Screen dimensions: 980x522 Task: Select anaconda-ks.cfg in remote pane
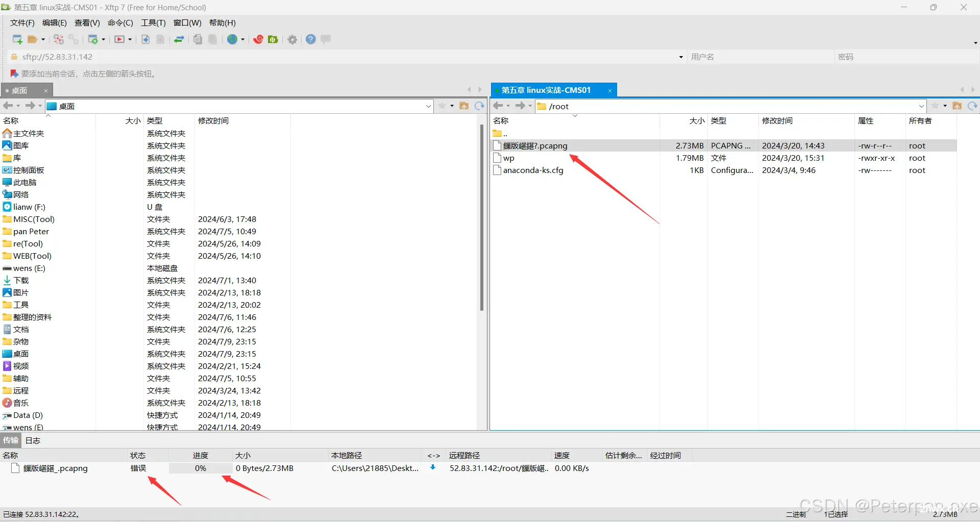724,170
